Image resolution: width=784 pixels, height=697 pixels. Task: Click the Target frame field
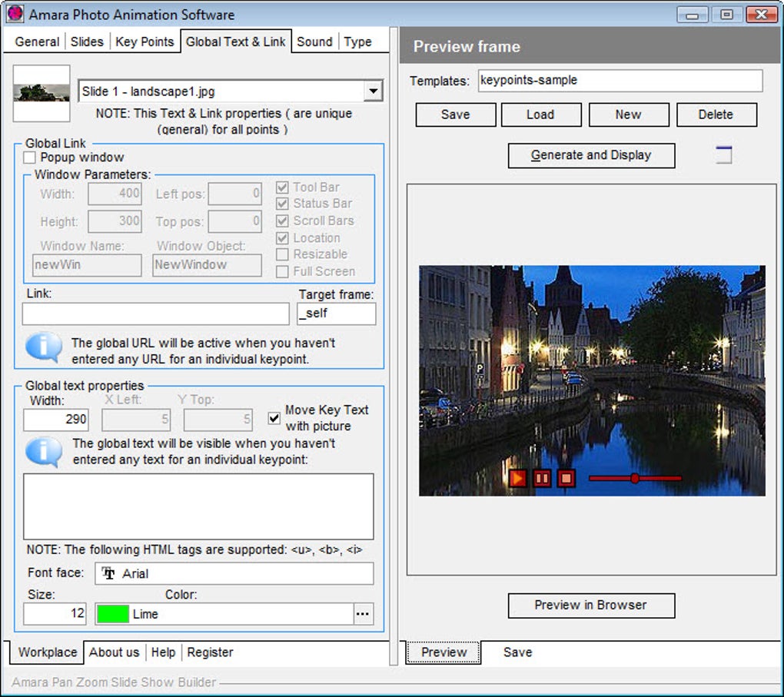pos(336,314)
